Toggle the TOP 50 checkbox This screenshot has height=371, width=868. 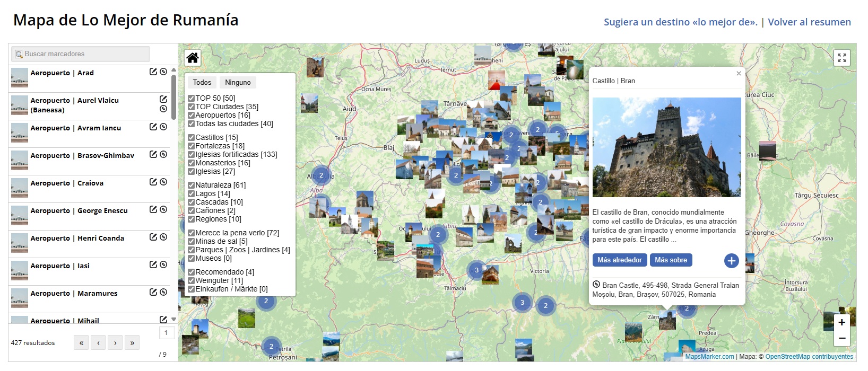pos(192,98)
